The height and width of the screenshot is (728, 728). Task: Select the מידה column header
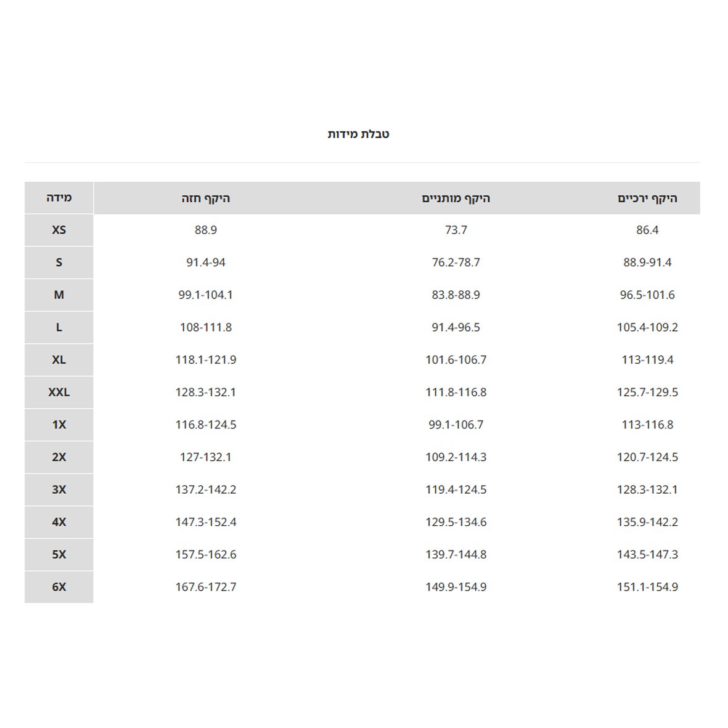tap(59, 198)
